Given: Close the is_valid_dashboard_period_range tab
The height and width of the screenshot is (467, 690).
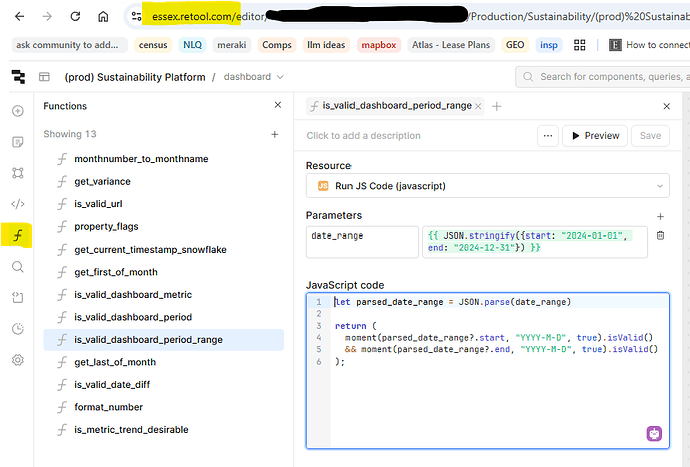Looking at the screenshot, I should tap(478, 107).
